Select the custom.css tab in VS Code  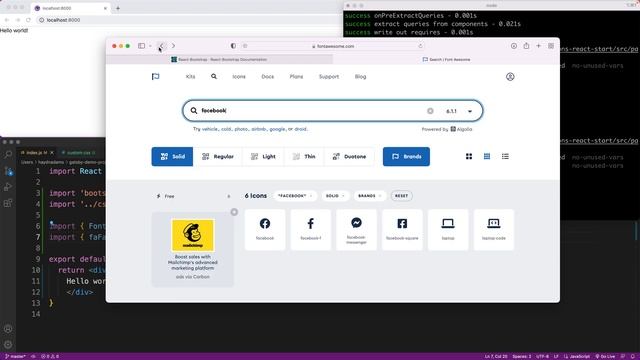78,153
